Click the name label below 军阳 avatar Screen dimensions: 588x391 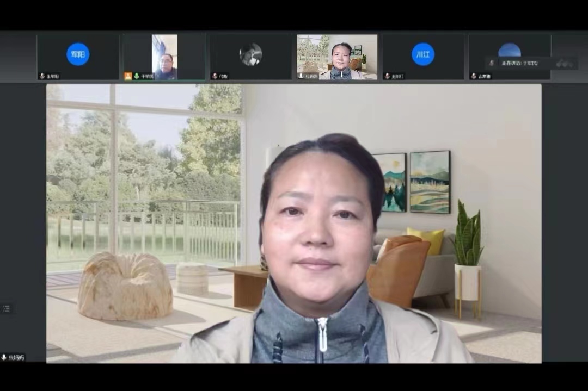click(x=52, y=76)
